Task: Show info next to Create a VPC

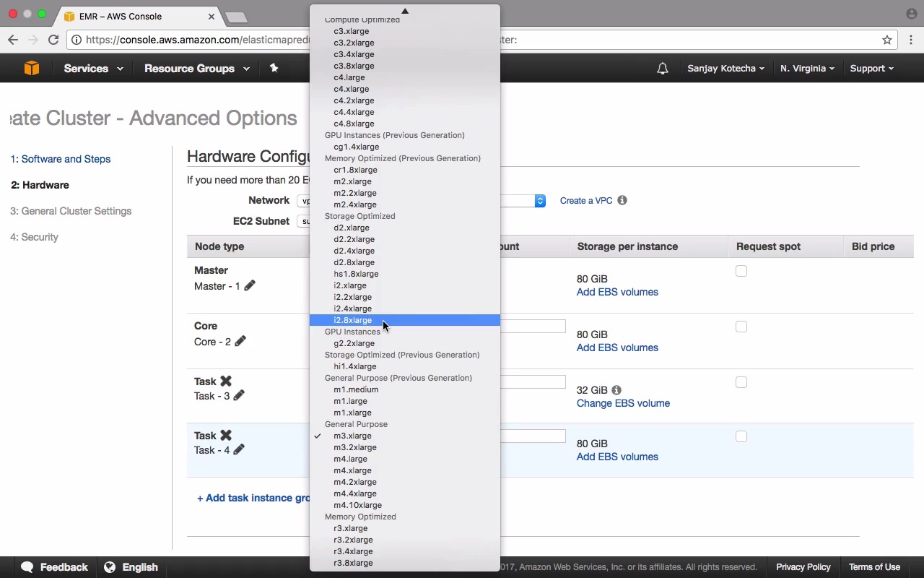Action: pyautogui.click(x=622, y=200)
